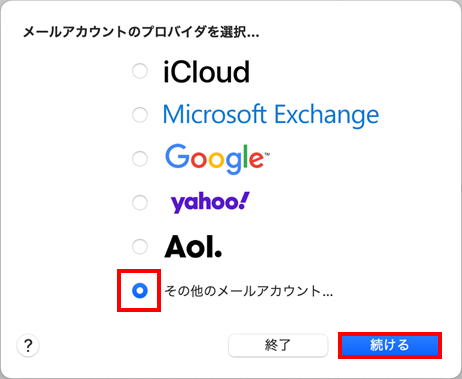The image size is (462, 379).
Task: Select the iCloud radio button
Action: (140, 71)
